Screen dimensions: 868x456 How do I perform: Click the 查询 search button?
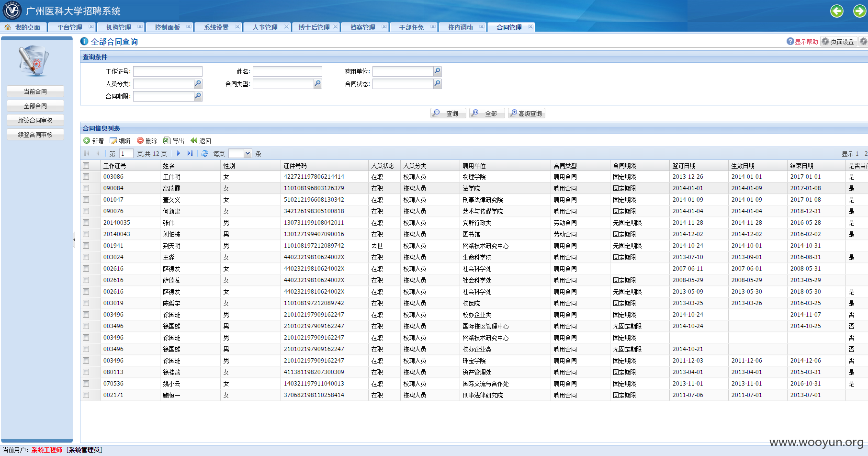448,113
